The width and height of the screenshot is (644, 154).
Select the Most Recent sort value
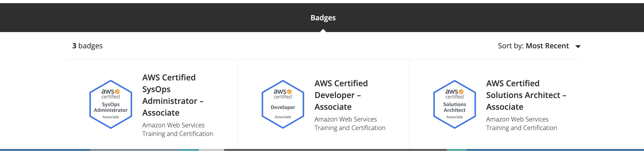coord(547,46)
